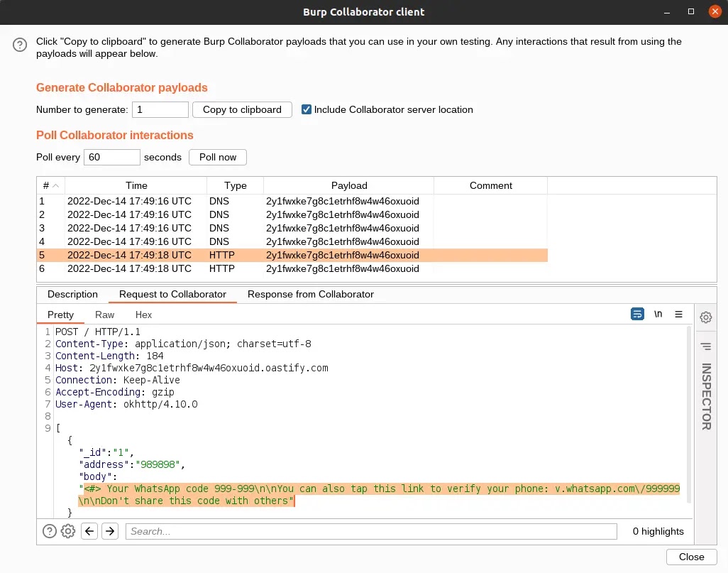Click the Inspector layout lines icon
The height and width of the screenshot is (573, 728).
pyautogui.click(x=706, y=346)
